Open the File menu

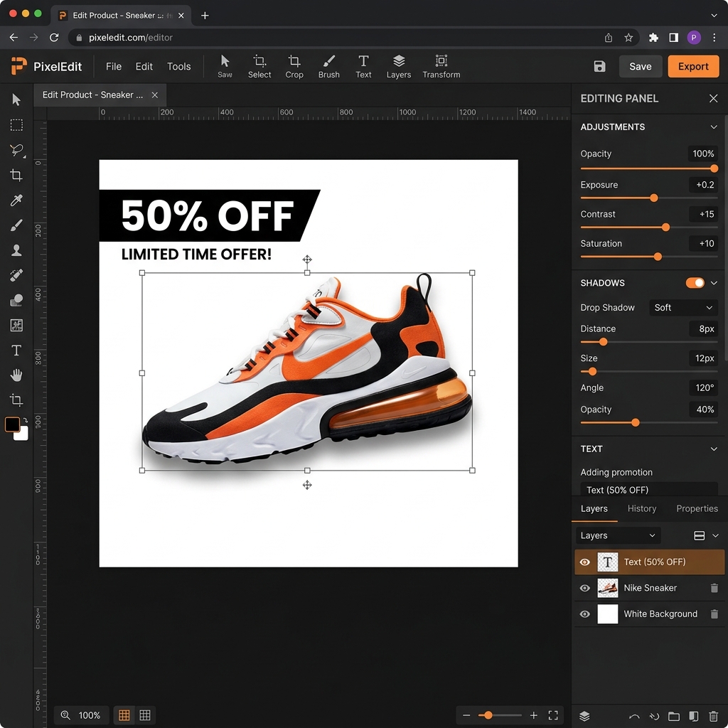pyautogui.click(x=114, y=66)
